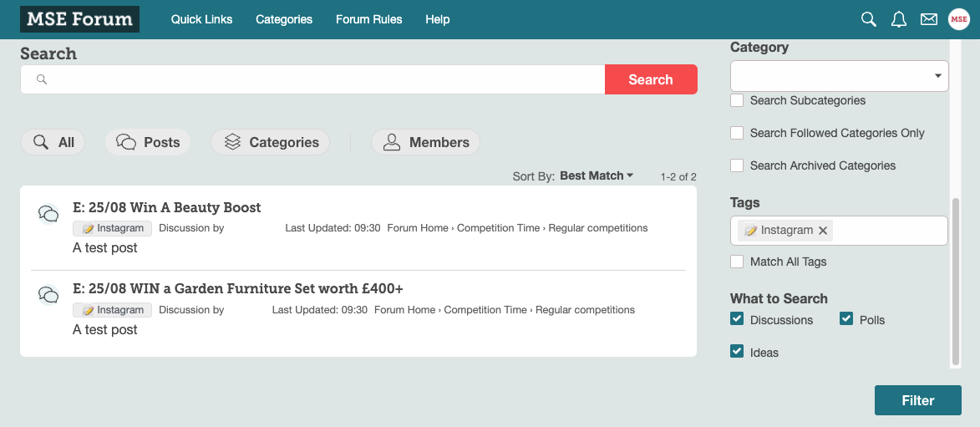
Task: Apply filters with the Filter button
Action: point(917,400)
